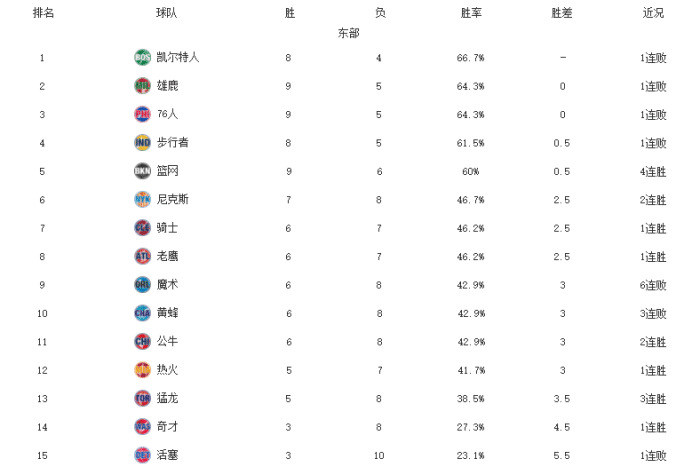Click the Knicks (尼克斯) team logo
This screenshot has width=700, height=467.
pos(142,199)
